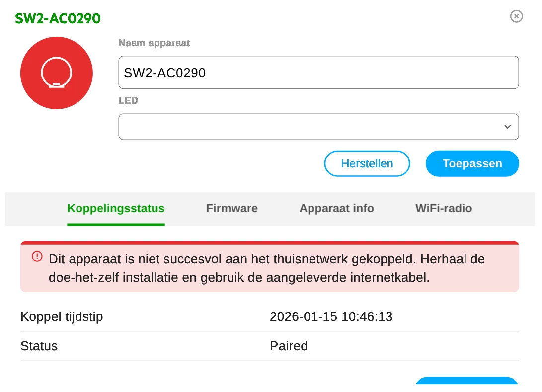
Task: Open the Apparaat info tab
Action: click(x=336, y=208)
